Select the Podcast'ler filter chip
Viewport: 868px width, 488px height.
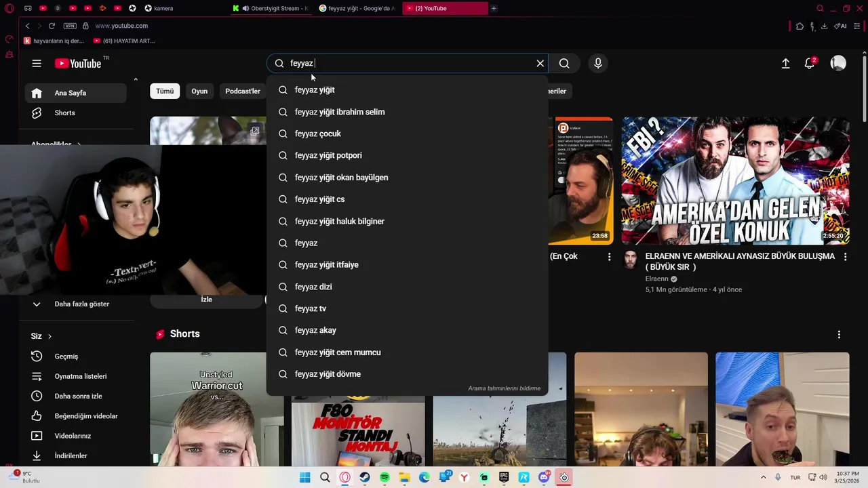point(243,91)
